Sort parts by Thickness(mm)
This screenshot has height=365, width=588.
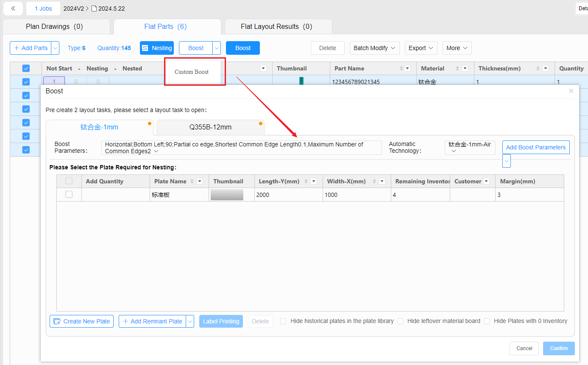pos(538,68)
